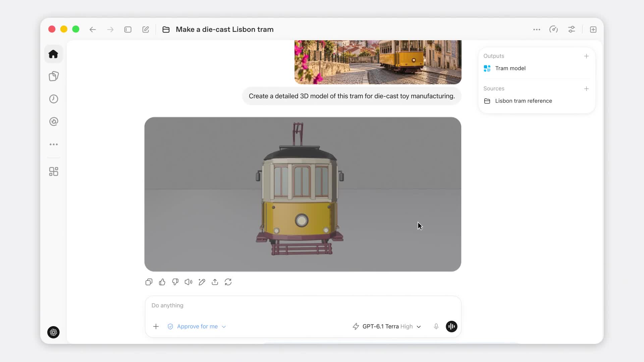Copy the response with the copy icon

149,282
